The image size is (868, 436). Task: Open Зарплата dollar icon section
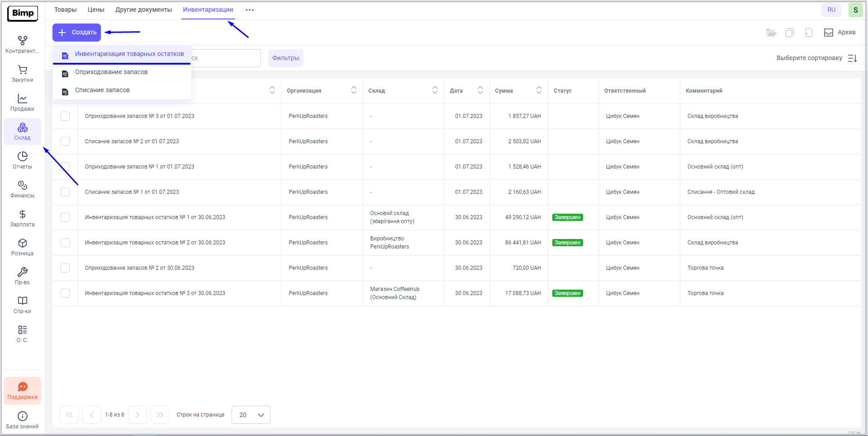tap(22, 218)
